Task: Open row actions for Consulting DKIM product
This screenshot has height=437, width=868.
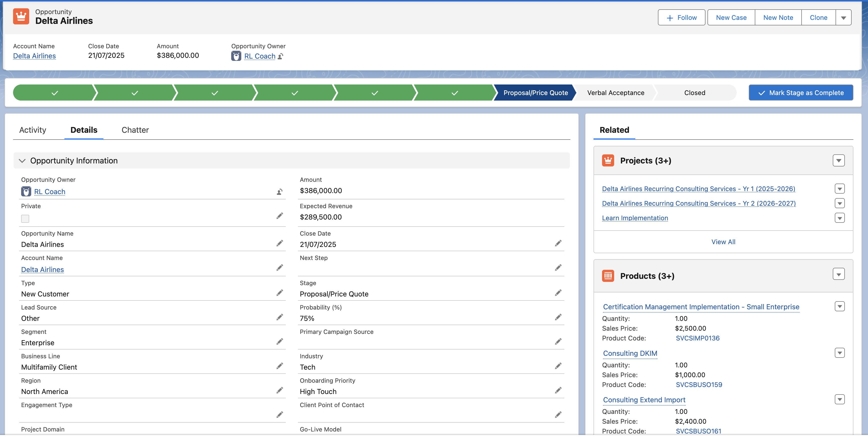Action: pyautogui.click(x=839, y=353)
